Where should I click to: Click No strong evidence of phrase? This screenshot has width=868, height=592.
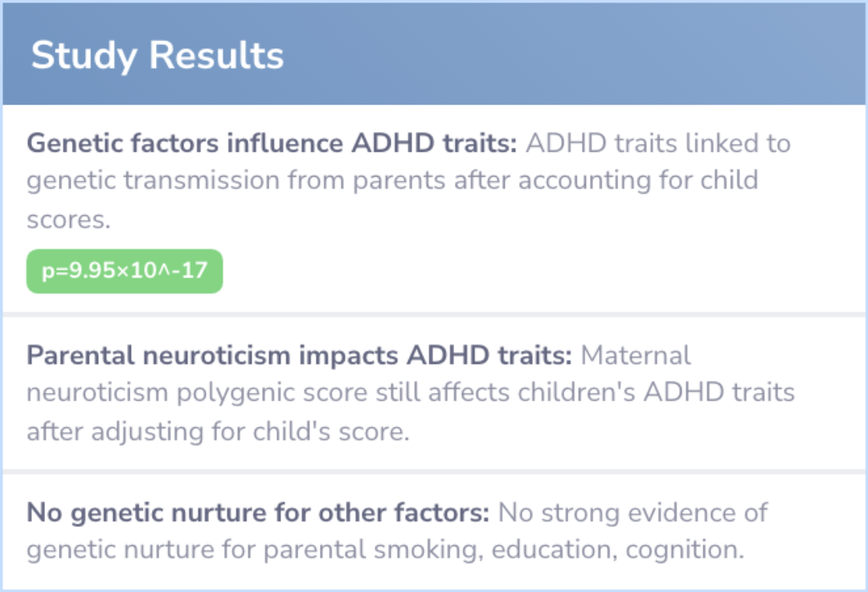[x=633, y=512]
